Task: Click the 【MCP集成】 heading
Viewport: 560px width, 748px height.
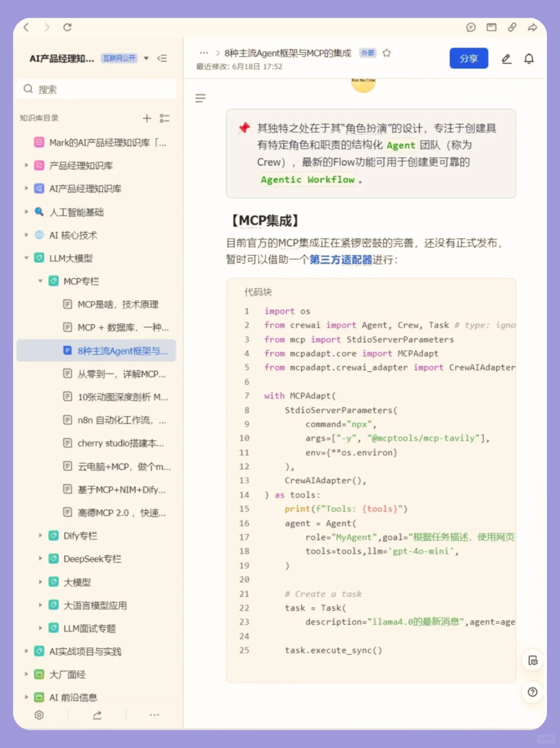Action: coord(265,221)
